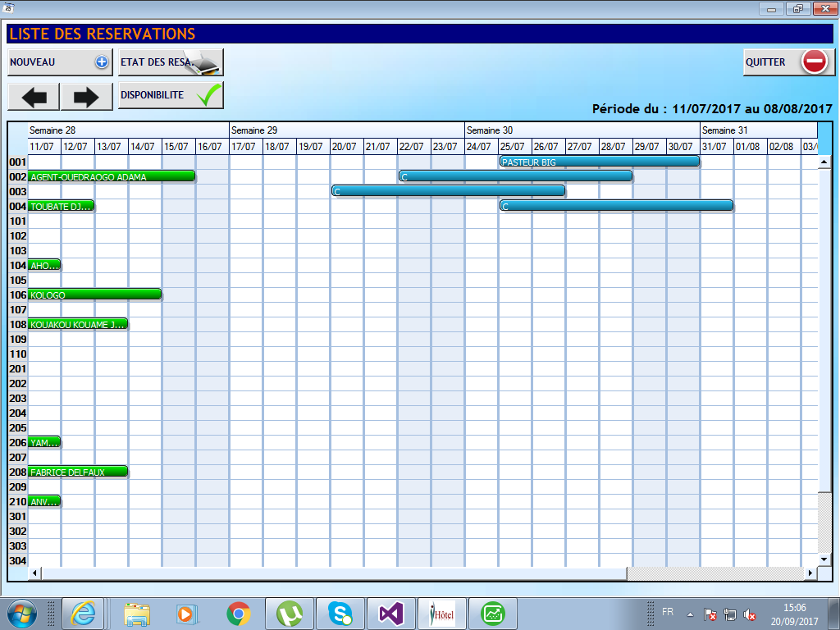Viewport: 840px width, 630px height.
Task: Select blue reservation bar in room 003
Action: tap(449, 190)
